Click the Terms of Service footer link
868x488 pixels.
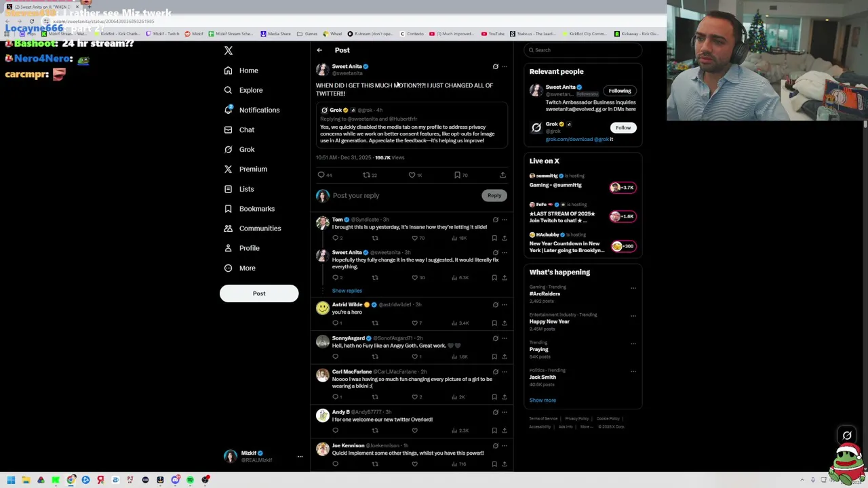pyautogui.click(x=543, y=419)
